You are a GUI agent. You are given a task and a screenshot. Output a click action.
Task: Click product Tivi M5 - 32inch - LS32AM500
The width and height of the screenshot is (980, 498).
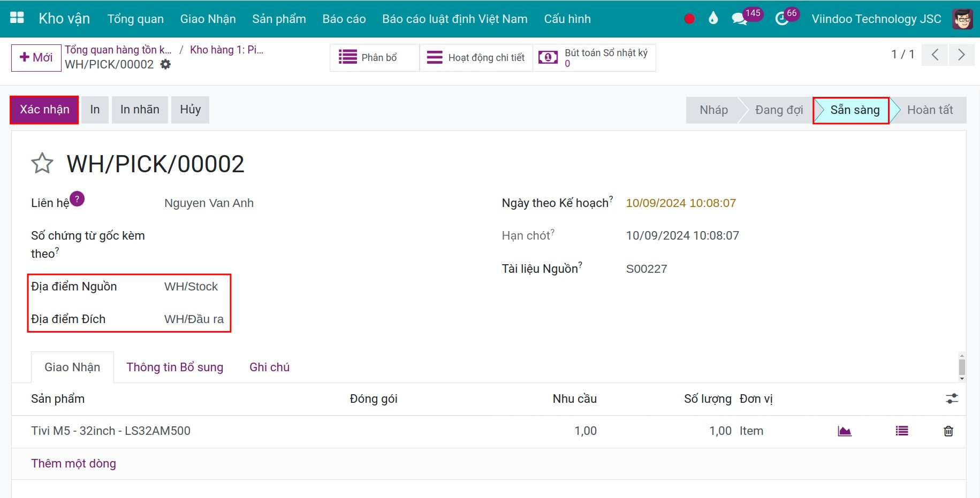pos(111,431)
